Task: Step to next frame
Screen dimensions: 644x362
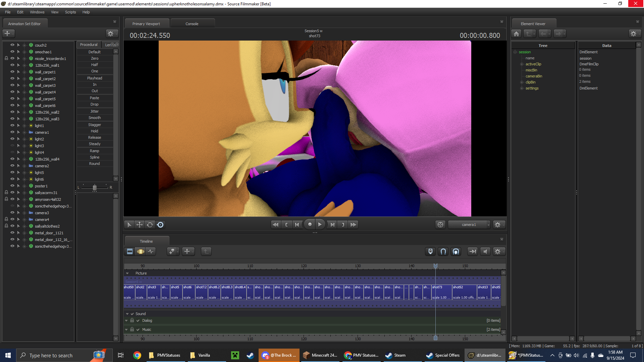Action: click(332, 225)
